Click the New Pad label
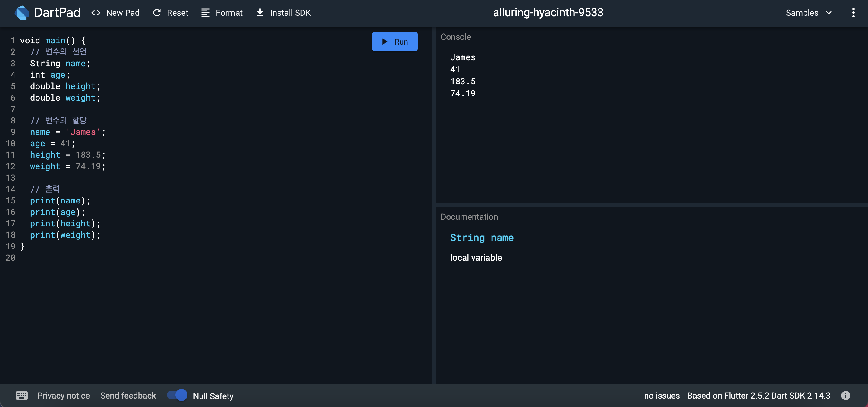This screenshot has width=868, height=407. 123,13
